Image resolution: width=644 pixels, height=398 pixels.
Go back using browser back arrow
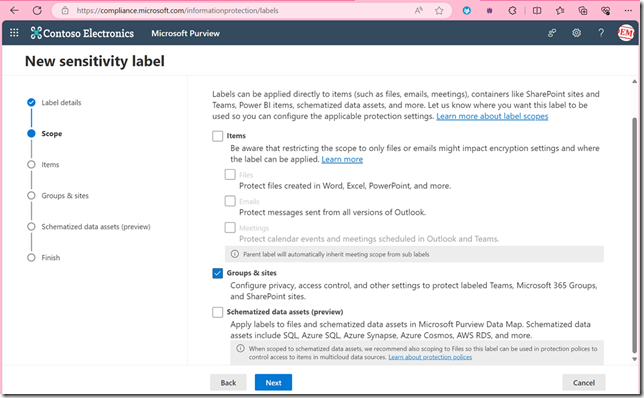point(14,10)
